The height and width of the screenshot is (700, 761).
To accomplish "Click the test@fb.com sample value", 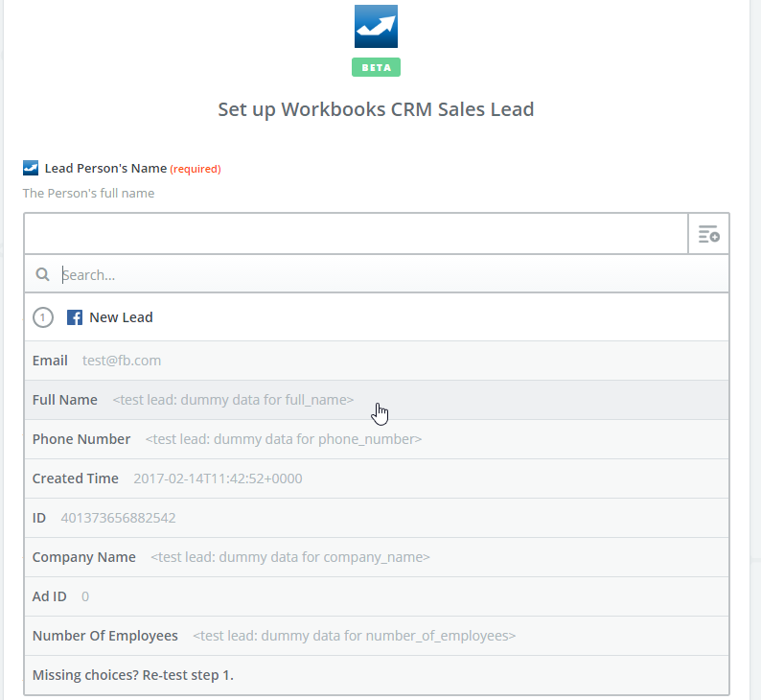I will click(122, 361).
